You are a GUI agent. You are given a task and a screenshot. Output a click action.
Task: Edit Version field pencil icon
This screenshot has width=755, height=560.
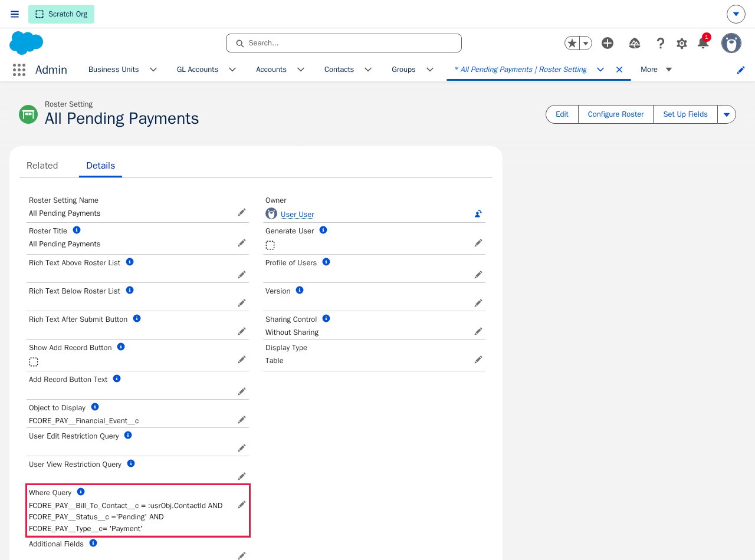click(x=478, y=303)
